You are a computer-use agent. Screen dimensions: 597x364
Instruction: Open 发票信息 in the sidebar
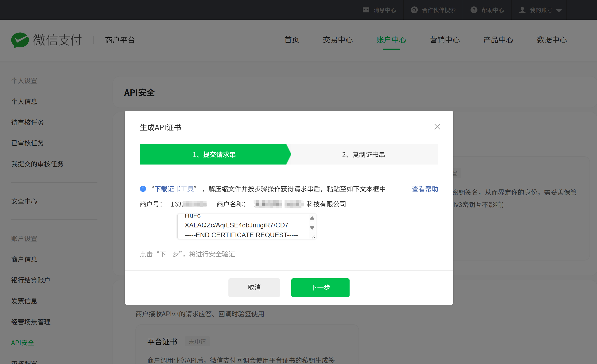[24, 301]
